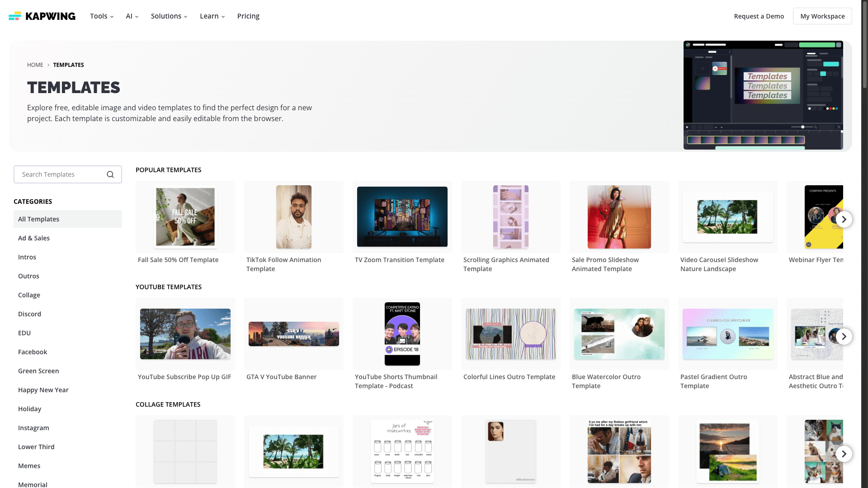Select the All Templates category toggle
The image size is (868, 488).
pos(67,219)
